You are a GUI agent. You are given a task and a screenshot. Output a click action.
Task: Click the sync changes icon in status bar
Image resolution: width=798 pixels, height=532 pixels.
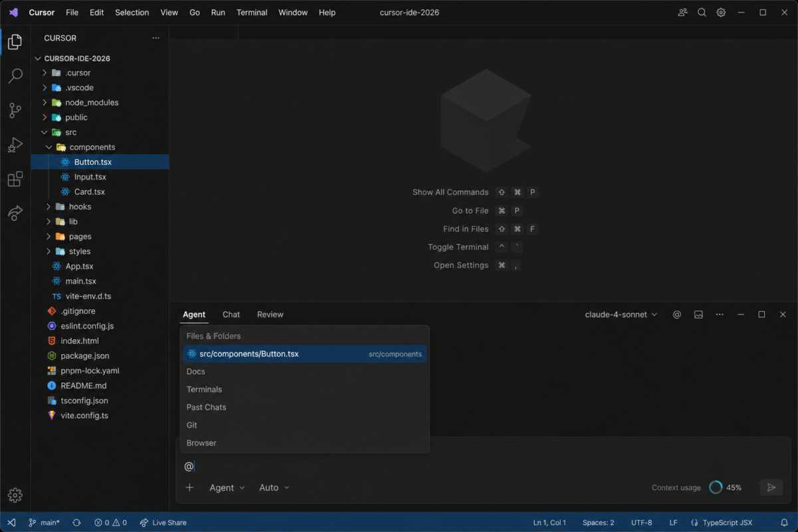76,523
